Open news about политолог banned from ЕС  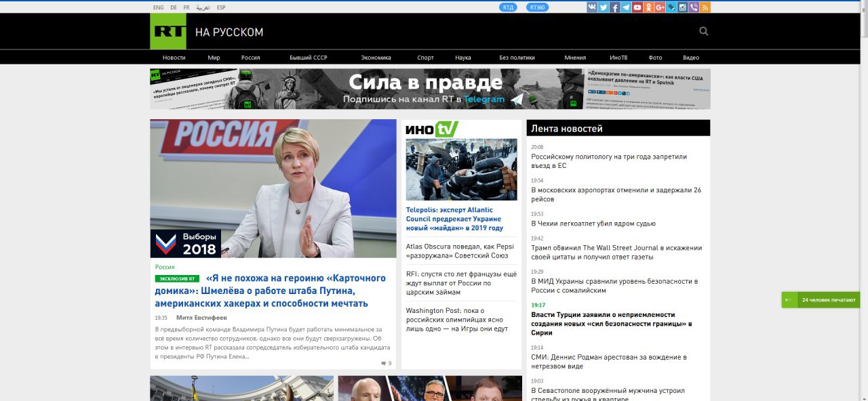click(609, 161)
